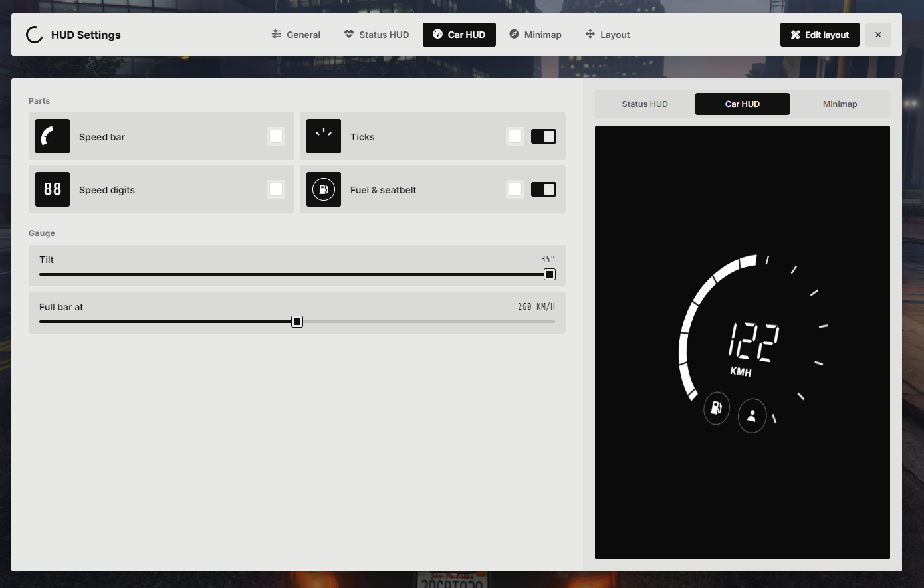Switch to Status HUD tab in header
The width and height of the screenshot is (924, 588).
click(376, 35)
